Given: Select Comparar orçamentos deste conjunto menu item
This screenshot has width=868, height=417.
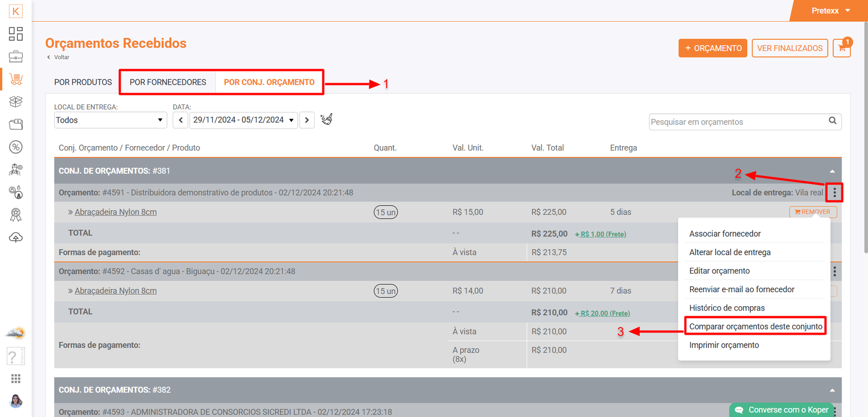Looking at the screenshot, I should (x=755, y=326).
